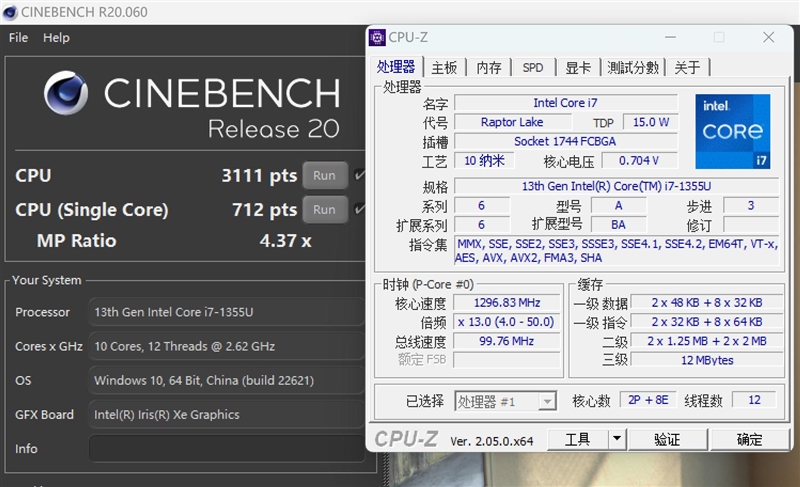The image size is (800, 487).
Task: Open the 工具 button dropdown arrow
Action: pyautogui.click(x=617, y=439)
